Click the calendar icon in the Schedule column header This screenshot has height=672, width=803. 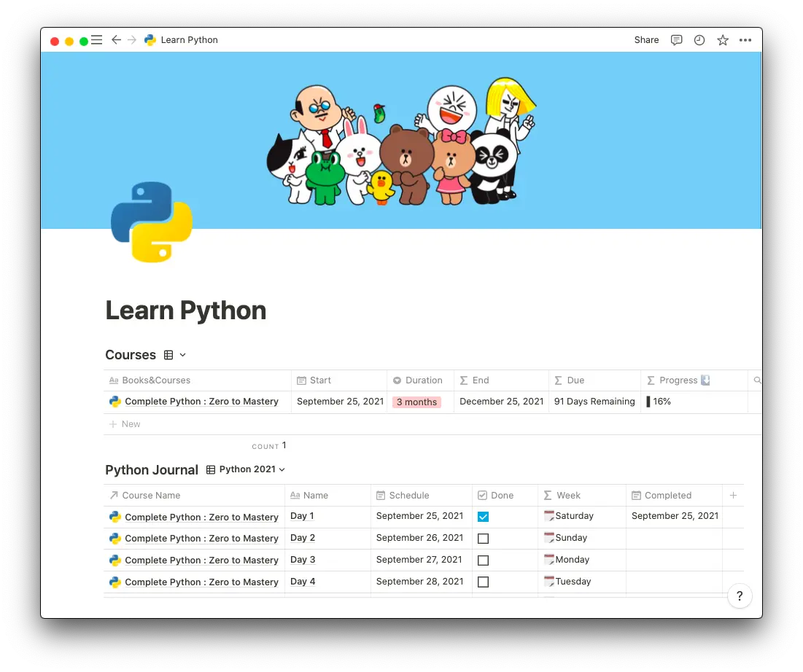(380, 495)
